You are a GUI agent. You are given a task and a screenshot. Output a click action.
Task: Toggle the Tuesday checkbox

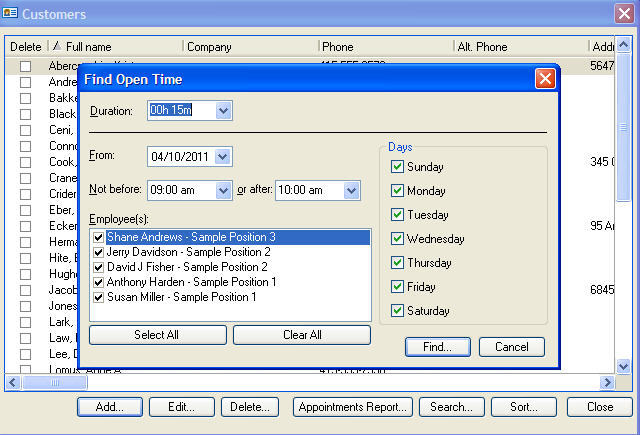(397, 215)
